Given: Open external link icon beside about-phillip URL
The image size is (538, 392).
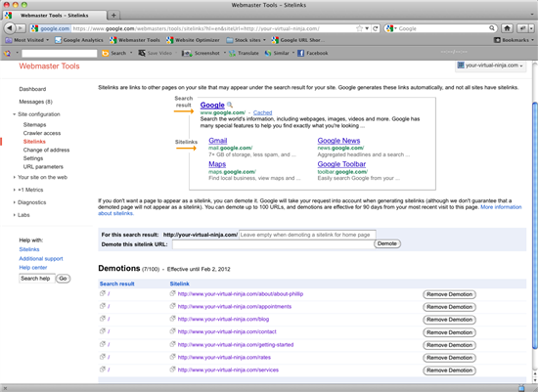Looking at the screenshot, I should pyautogui.click(x=172, y=293).
